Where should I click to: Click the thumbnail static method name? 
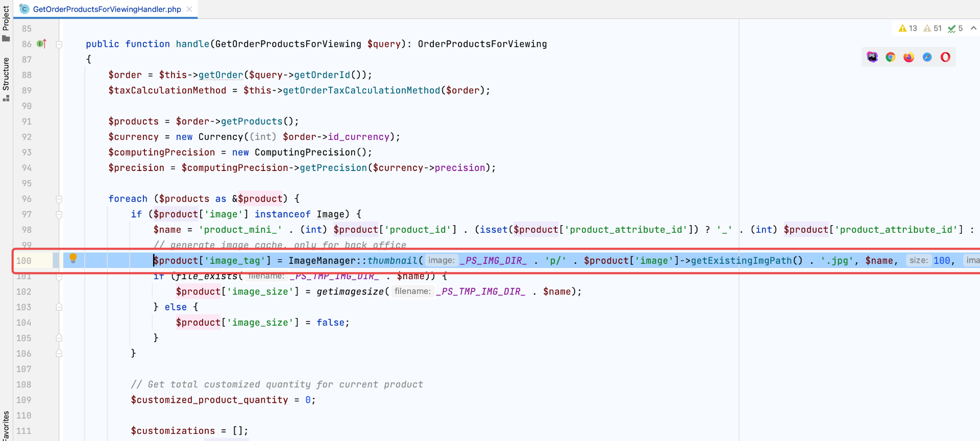pyautogui.click(x=393, y=261)
